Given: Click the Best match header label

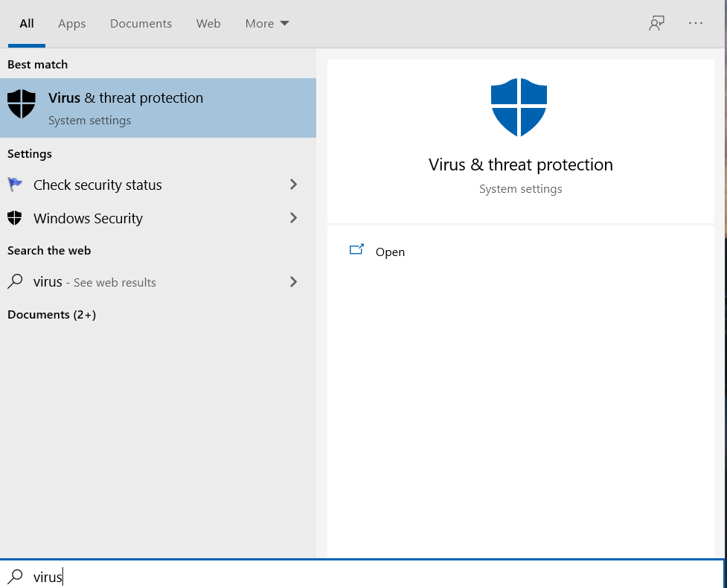Looking at the screenshot, I should click(x=37, y=65).
